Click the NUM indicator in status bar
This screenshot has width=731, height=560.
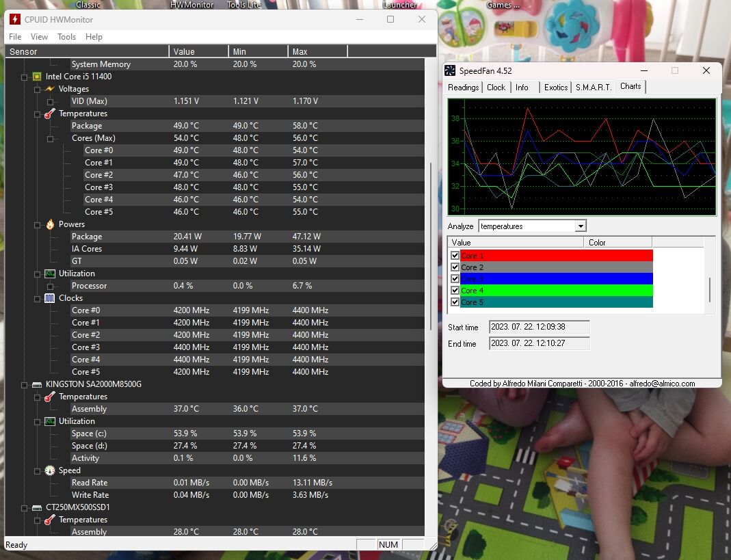pos(388,544)
